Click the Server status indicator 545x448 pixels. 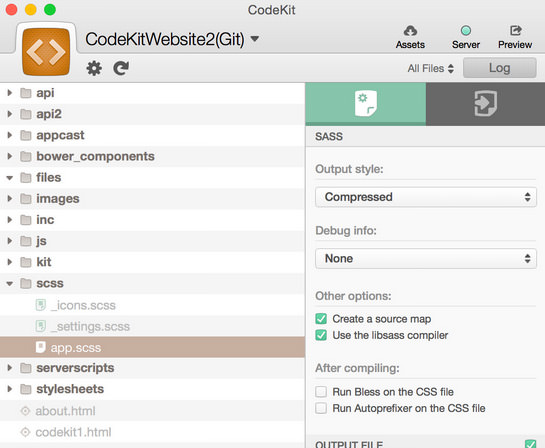[x=466, y=31]
